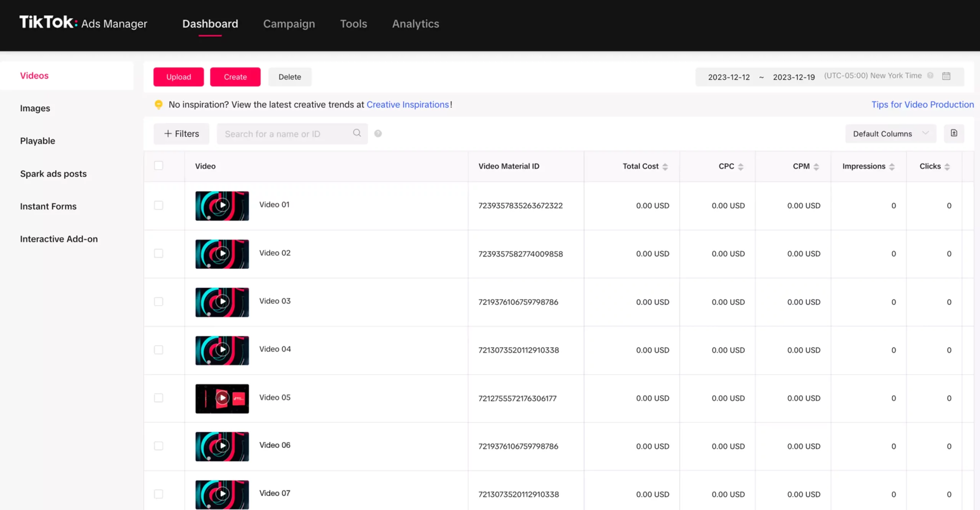Open Spark ads posts in sidebar
This screenshot has height=510, width=980.
tap(53, 174)
